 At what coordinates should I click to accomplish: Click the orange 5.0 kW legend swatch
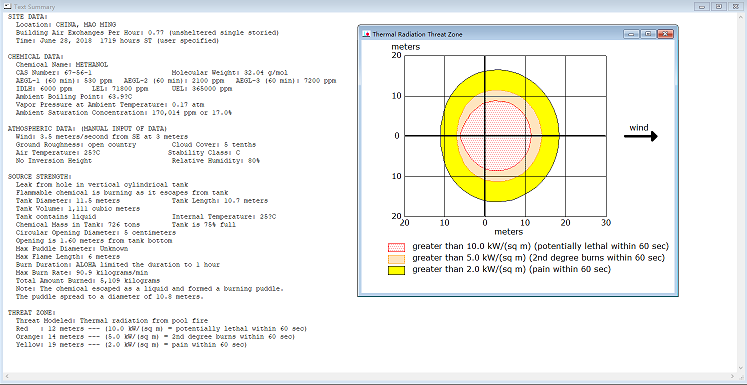click(396, 259)
